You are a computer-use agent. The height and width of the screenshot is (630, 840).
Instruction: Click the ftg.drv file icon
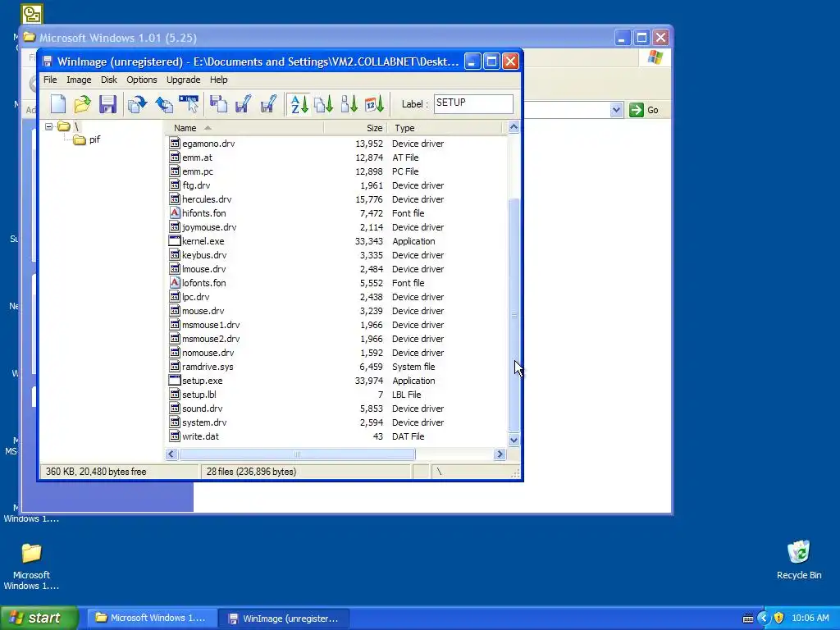click(x=175, y=185)
